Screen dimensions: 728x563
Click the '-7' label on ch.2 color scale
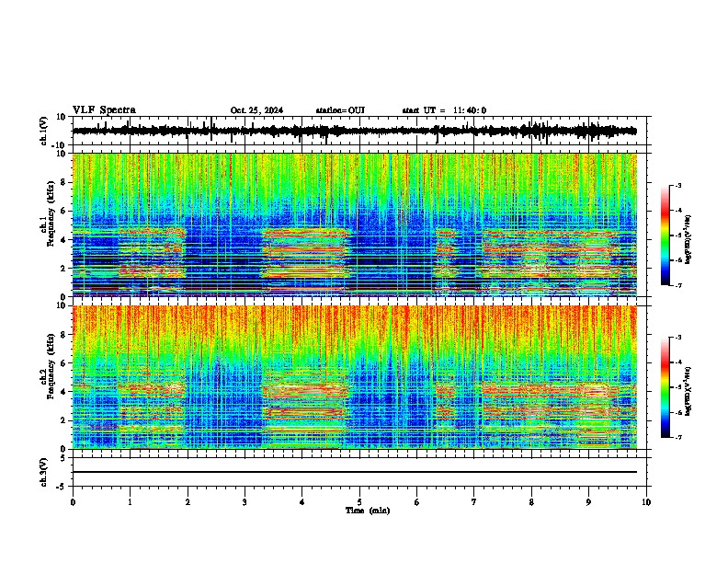(x=678, y=437)
